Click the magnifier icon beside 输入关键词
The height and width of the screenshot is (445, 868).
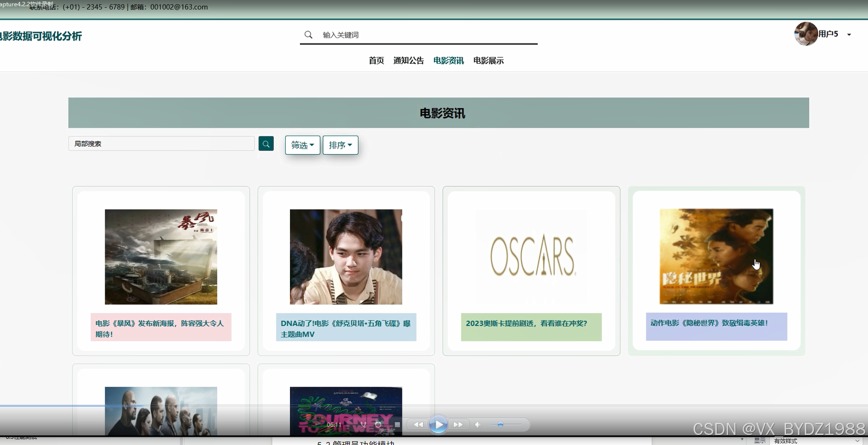tap(309, 35)
